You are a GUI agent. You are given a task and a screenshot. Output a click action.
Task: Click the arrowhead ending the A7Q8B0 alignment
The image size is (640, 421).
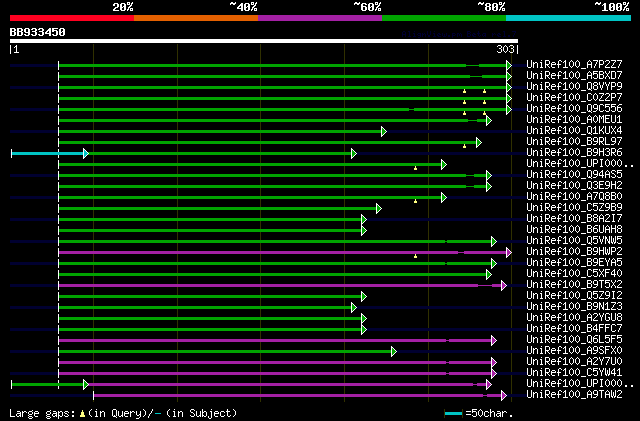(444, 198)
